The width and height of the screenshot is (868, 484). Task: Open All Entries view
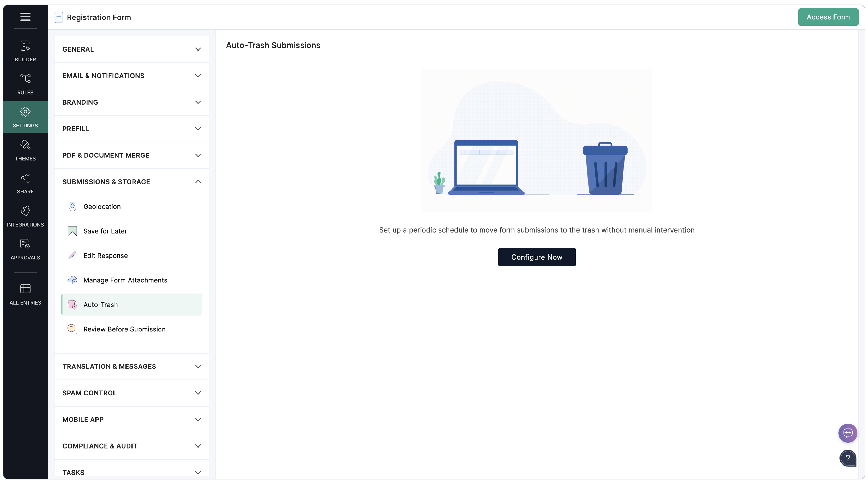25,293
